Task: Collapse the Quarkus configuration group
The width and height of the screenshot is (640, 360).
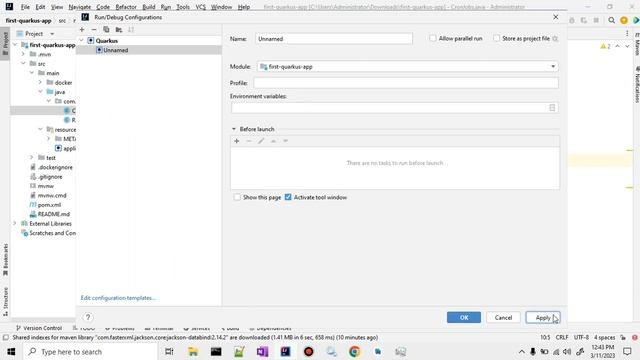Action: click(x=82, y=40)
